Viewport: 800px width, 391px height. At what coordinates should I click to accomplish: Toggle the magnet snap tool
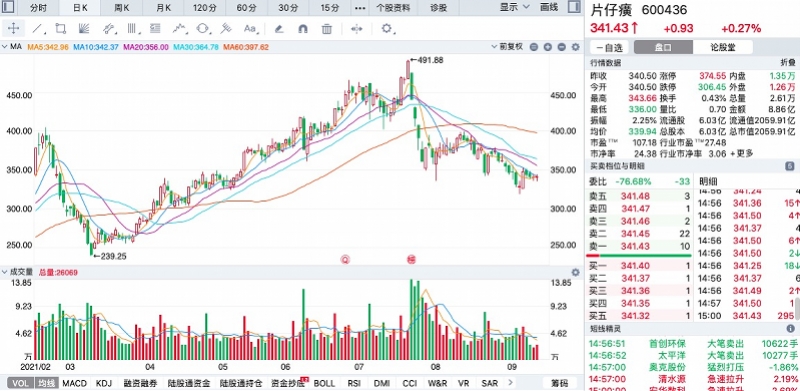point(303,29)
